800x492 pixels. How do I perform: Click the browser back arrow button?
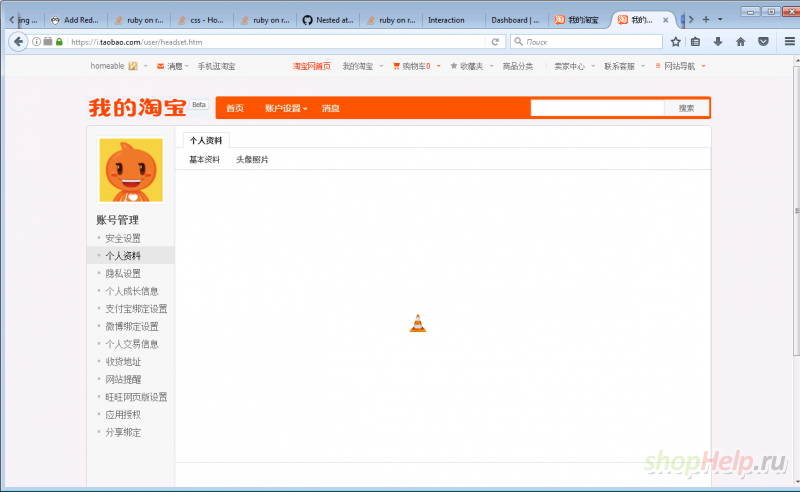coord(18,42)
